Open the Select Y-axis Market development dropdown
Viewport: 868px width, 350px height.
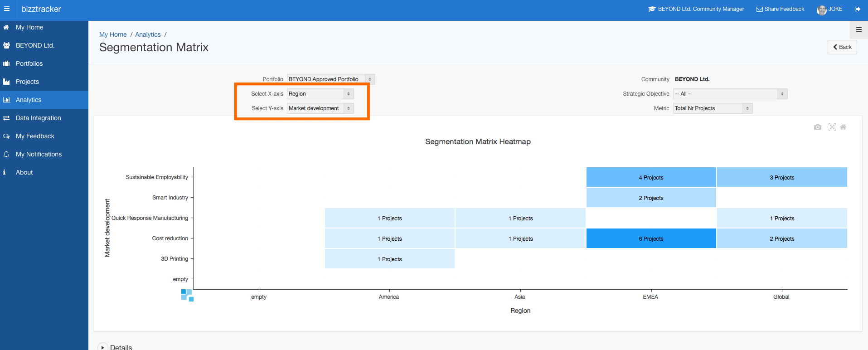tap(320, 108)
